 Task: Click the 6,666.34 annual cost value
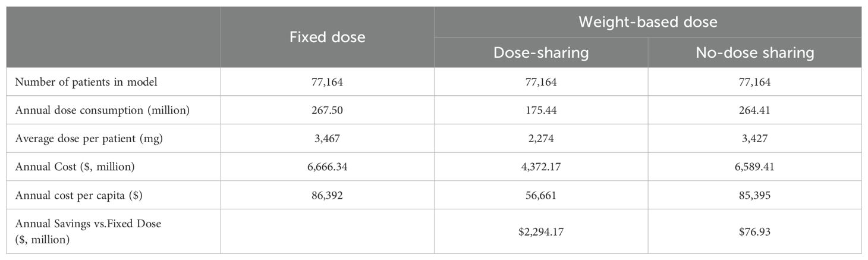[x=327, y=167]
